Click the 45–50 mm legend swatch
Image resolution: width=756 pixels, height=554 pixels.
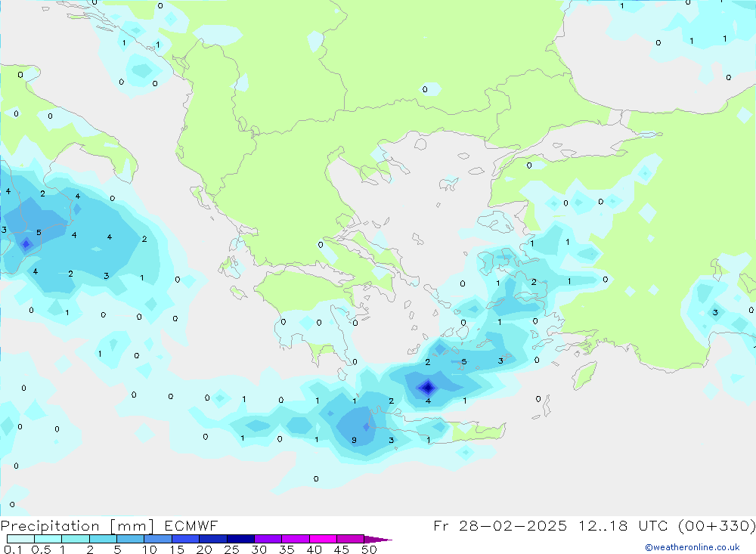click(350, 539)
